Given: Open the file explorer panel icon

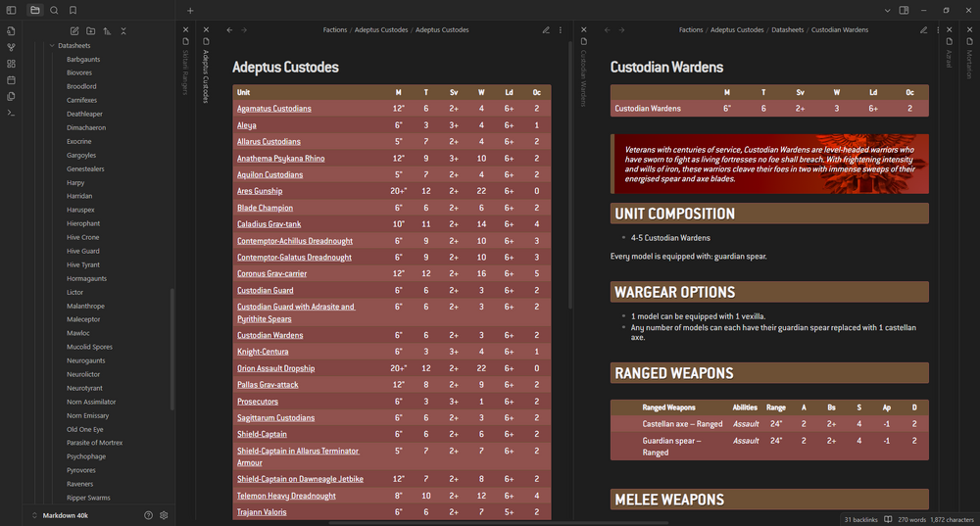Looking at the screenshot, I should click(x=35, y=10).
